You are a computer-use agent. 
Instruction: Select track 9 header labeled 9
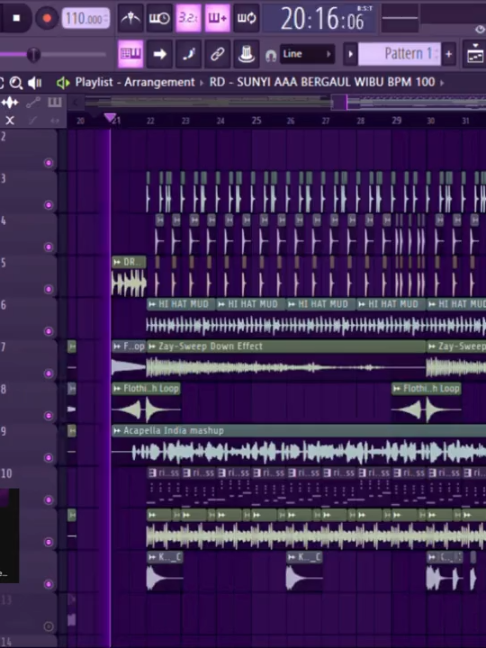coord(28,445)
